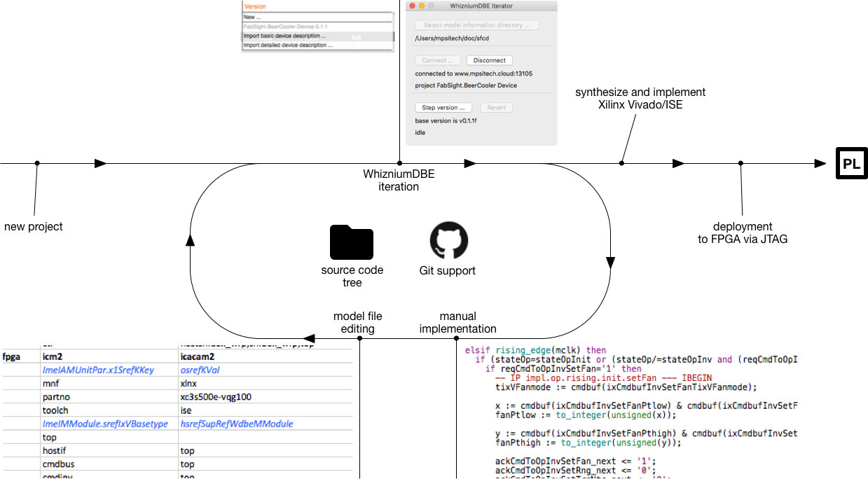Image resolution: width=868 pixels, height=479 pixels.
Task: Select the 'hostif' cell
Action: pos(109,450)
